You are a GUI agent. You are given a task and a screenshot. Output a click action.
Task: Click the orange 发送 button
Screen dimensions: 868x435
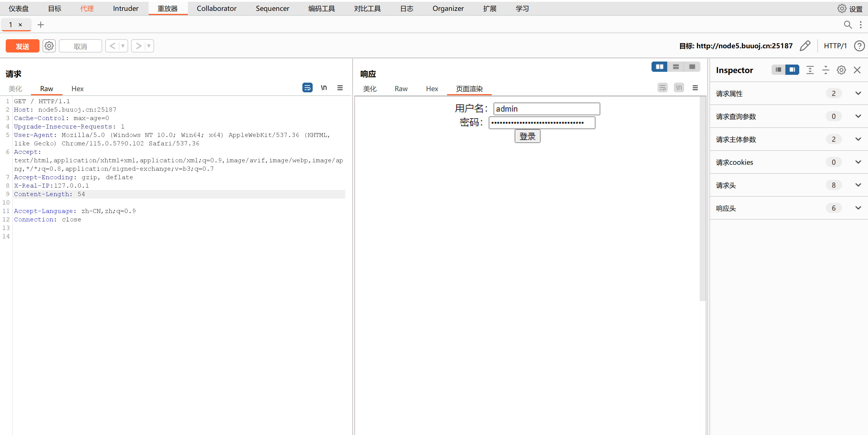(x=22, y=46)
